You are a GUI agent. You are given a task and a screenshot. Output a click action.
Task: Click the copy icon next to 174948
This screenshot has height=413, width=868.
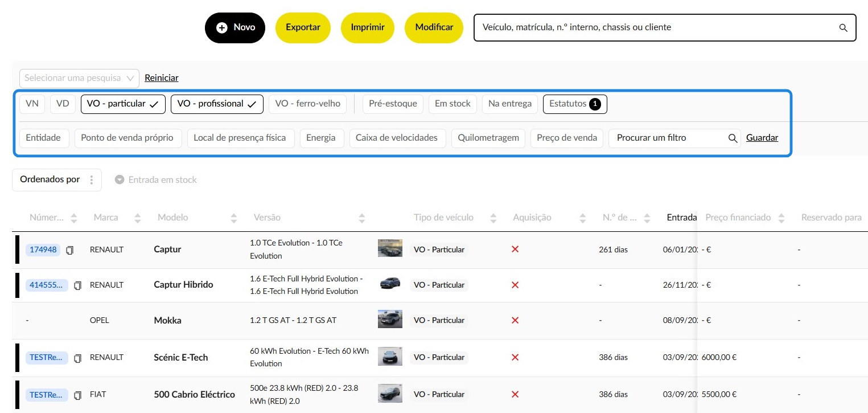(70, 250)
